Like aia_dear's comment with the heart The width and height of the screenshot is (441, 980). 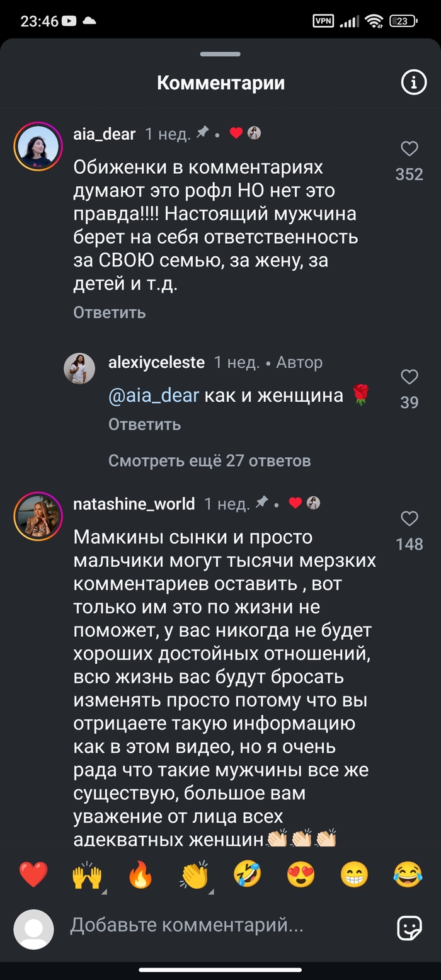[409, 149]
